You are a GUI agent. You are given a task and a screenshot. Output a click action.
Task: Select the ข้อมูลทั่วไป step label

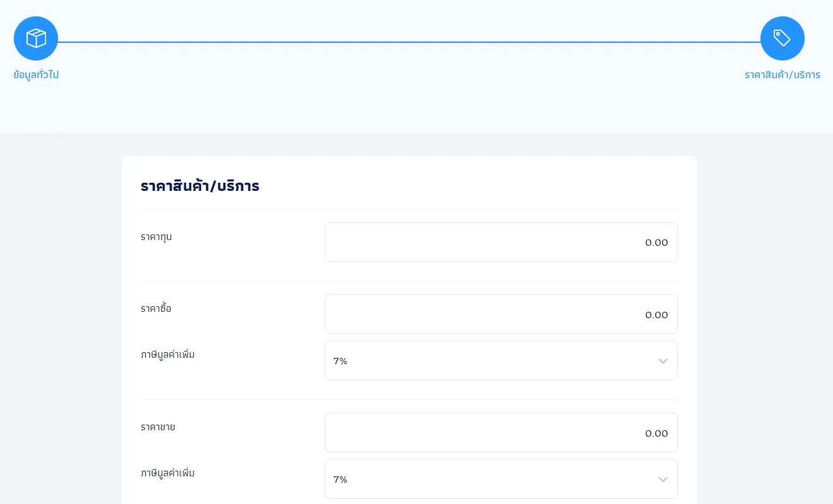36,74
